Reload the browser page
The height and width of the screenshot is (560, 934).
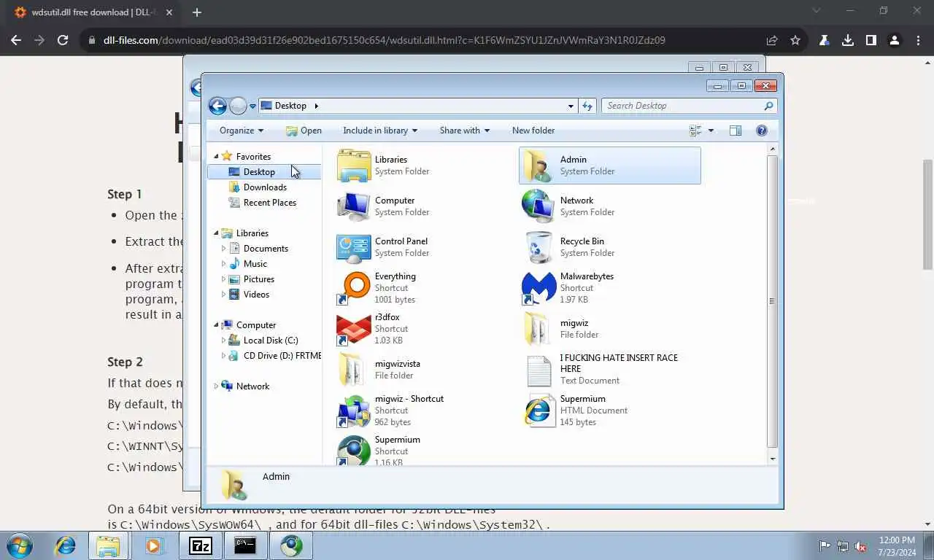[x=63, y=41]
